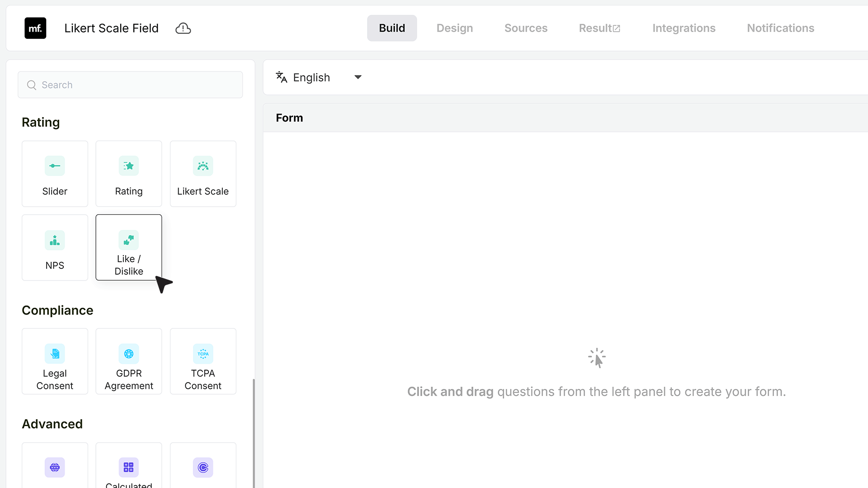Viewport: 868px width, 488px height.
Task: Click the external link icon beside Result
Action: coord(617,29)
